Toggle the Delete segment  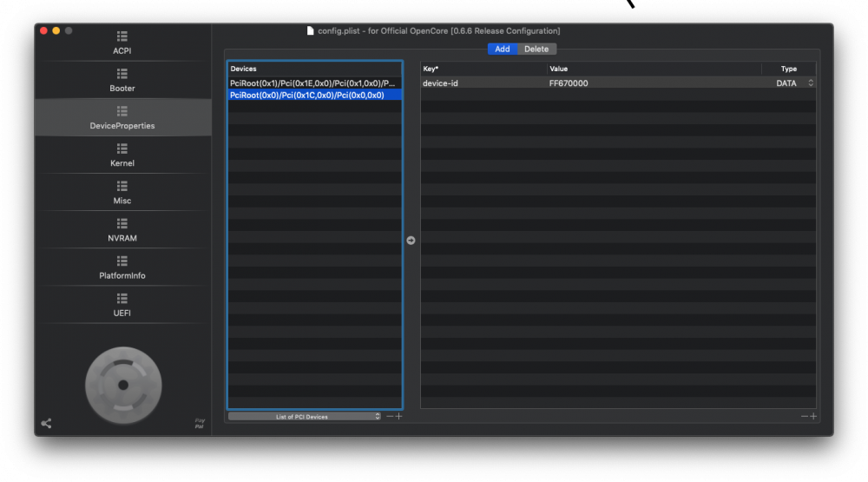(536, 49)
